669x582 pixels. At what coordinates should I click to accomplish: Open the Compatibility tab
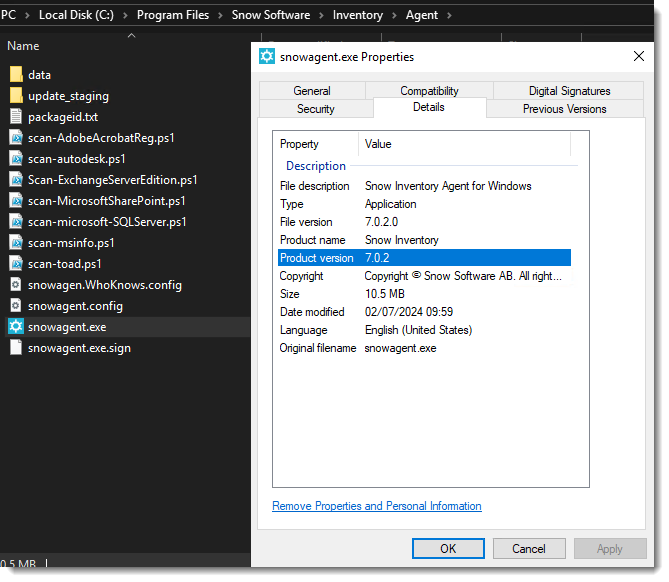tap(429, 91)
